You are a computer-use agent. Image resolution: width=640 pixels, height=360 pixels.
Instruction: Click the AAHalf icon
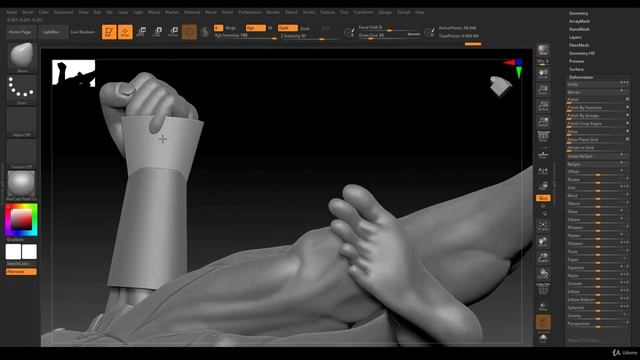point(543,122)
